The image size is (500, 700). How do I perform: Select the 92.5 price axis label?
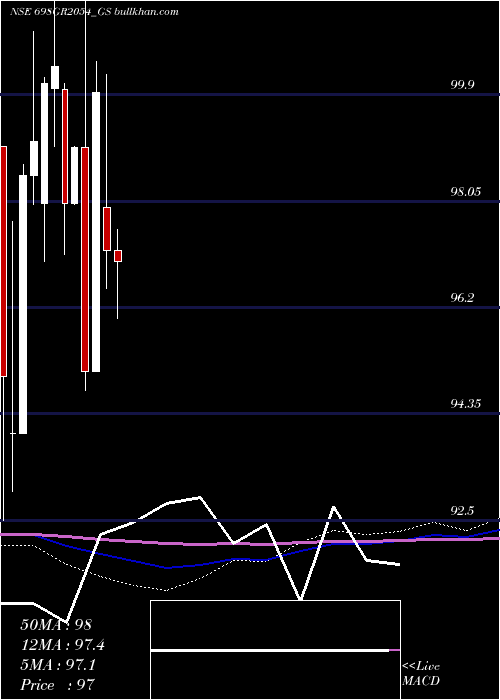462,510
